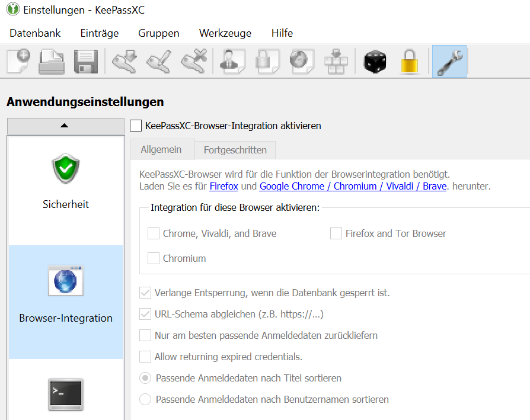The height and width of the screenshot is (420, 530).
Task: Tick the Chromium checkbox
Action: point(154,258)
